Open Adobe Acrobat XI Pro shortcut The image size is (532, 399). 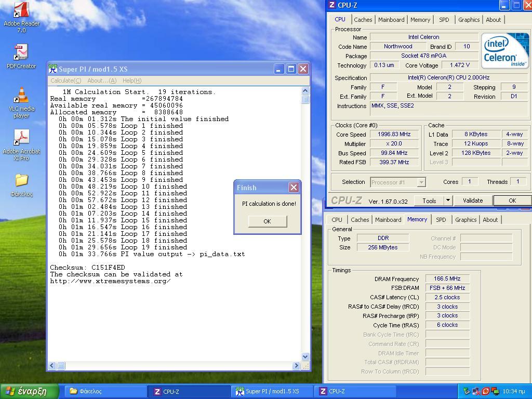[x=21, y=145]
